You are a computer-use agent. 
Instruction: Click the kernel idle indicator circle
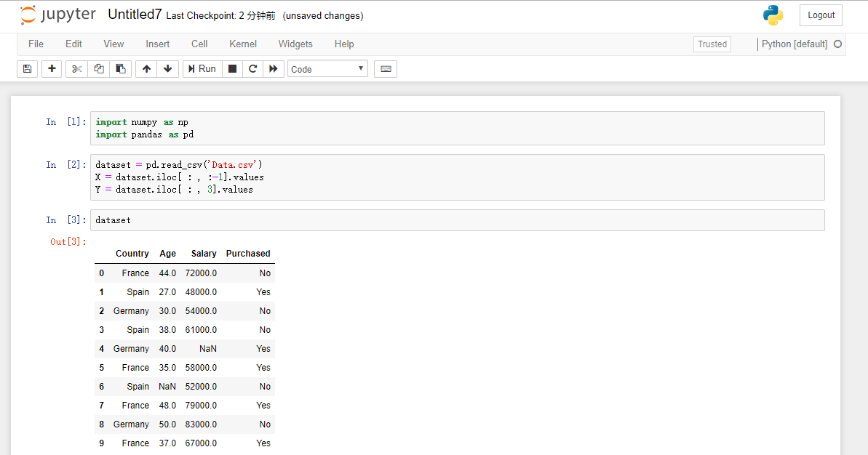click(x=837, y=44)
